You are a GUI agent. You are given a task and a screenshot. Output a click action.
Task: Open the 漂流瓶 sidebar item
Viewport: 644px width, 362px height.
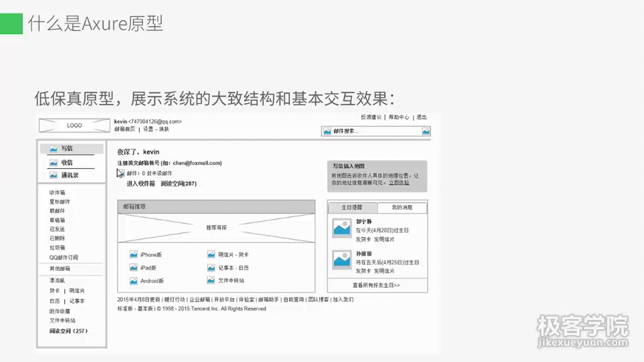[x=57, y=281]
